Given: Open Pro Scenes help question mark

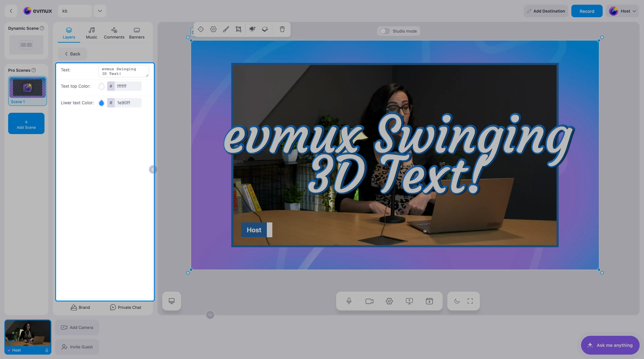Looking at the screenshot, I should 34,70.
